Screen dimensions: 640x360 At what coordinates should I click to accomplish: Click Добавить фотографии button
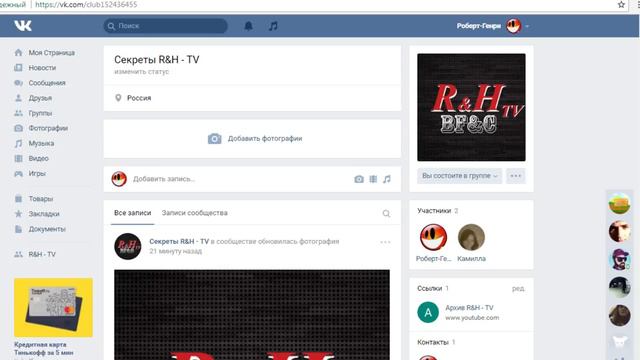[255, 139]
